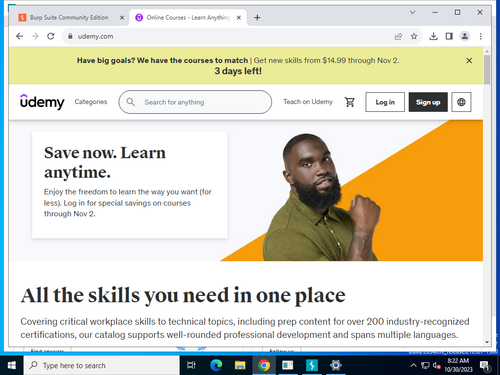This screenshot has width=500, height=375.
Task: Open the gear settings app in taskbar
Action: pos(336,365)
